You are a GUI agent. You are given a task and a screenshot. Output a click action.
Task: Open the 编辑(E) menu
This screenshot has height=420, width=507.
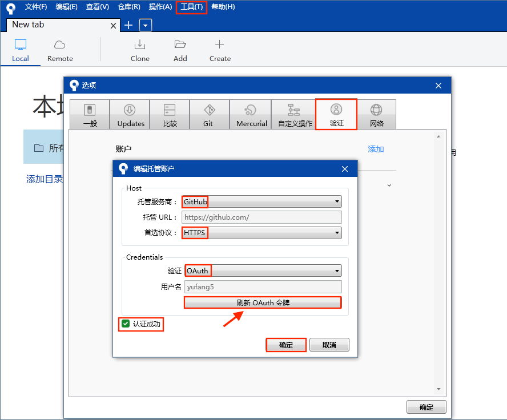[x=66, y=7]
